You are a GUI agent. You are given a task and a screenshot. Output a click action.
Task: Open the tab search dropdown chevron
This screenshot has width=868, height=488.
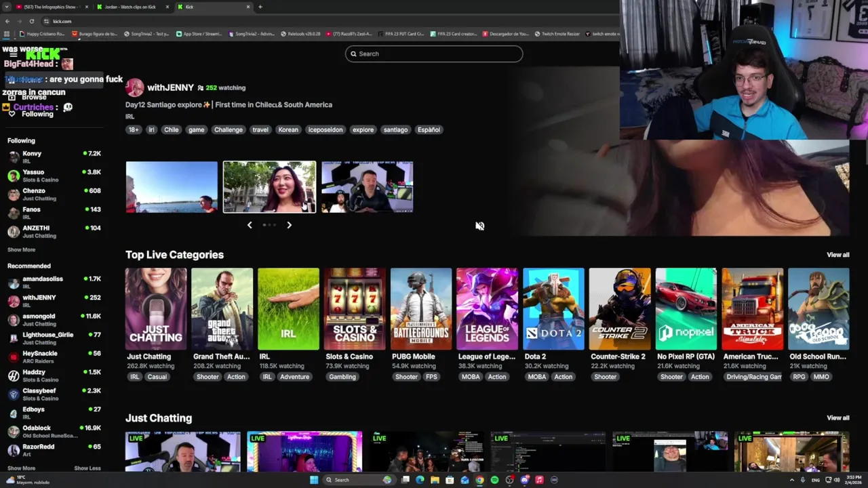coord(7,7)
